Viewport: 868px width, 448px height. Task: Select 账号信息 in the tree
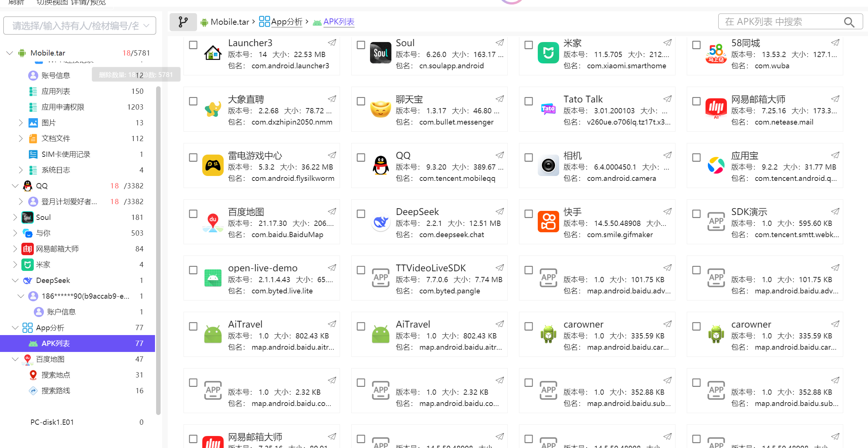(56, 75)
